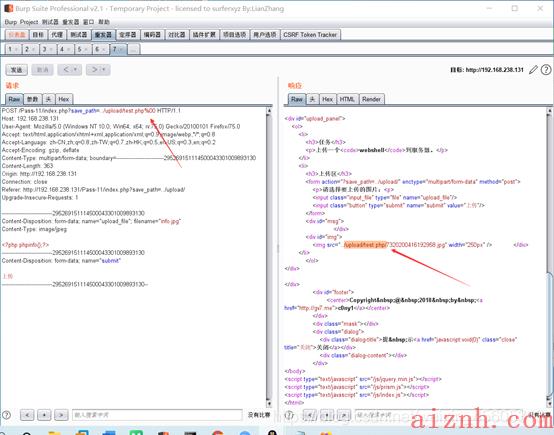Screen dimensions: 554x435
Task: Click the request line with save_path test.php%00
Action: pos(91,111)
